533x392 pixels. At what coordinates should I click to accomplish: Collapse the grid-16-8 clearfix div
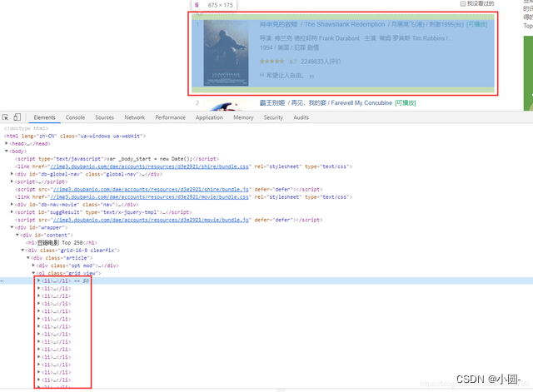[22, 250]
